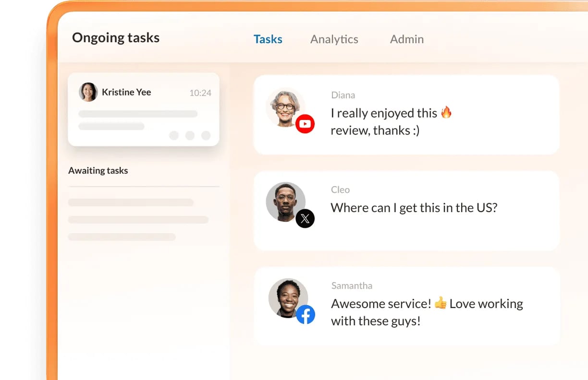This screenshot has height=380, width=588.
Task: Click the thumbs-up emoji in Samantha's message
Action: tap(441, 303)
